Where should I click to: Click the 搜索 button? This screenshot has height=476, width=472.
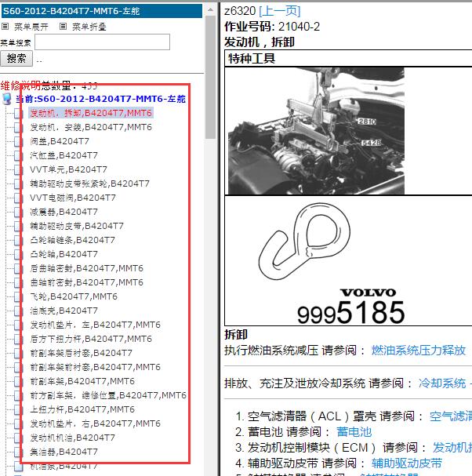[16, 58]
